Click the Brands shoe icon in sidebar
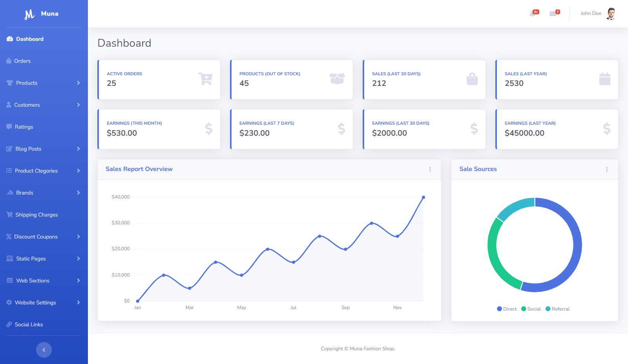This screenshot has width=628, height=364. pyautogui.click(x=10, y=193)
